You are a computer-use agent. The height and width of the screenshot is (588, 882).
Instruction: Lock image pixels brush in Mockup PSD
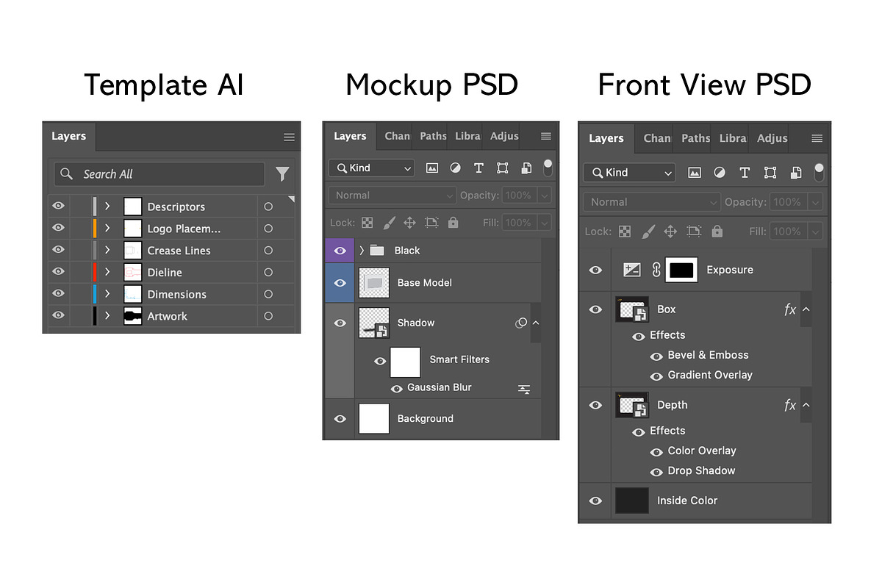[x=390, y=222]
